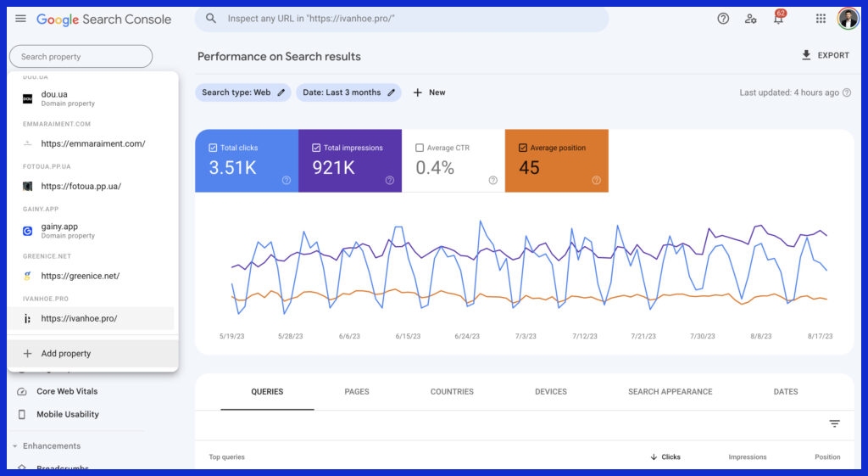
Task: Click the New filter button
Action: coord(429,92)
